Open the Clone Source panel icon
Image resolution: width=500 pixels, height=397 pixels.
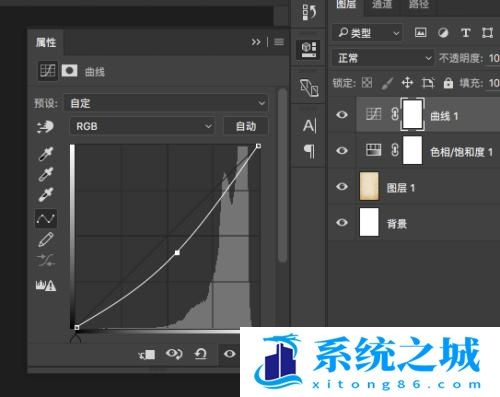pyautogui.click(x=309, y=88)
